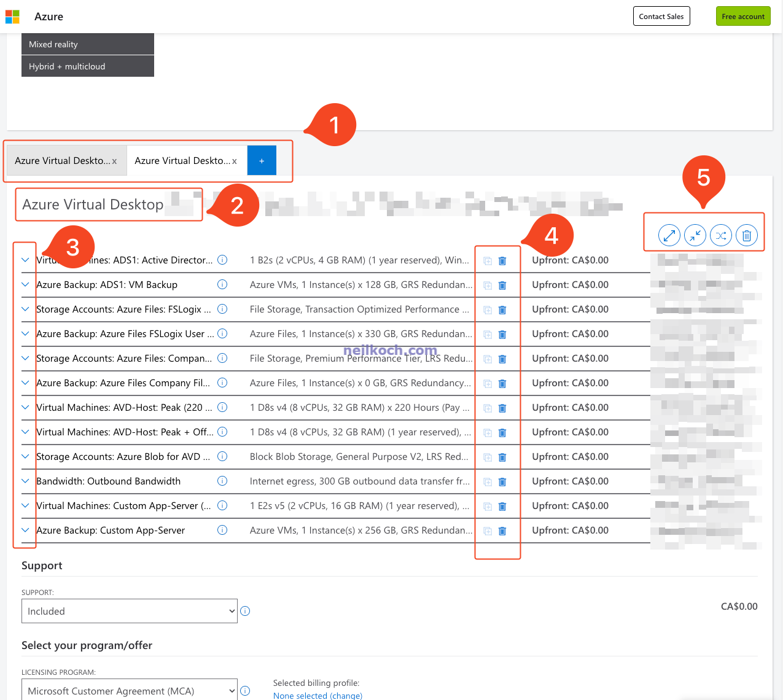783x700 pixels.
Task: Delete the ADS1 Active Directory virtual machine row
Action: point(502,261)
